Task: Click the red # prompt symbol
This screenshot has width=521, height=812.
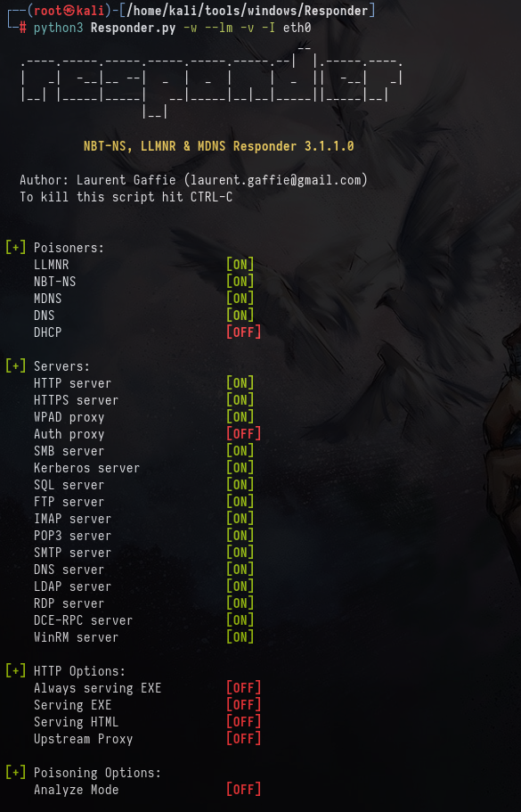Action: (23, 28)
